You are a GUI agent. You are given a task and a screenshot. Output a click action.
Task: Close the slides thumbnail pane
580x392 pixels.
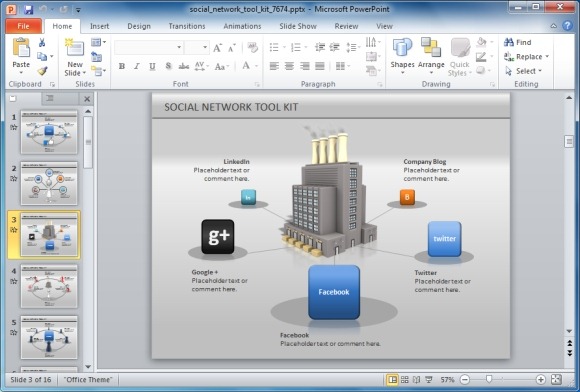coord(87,99)
